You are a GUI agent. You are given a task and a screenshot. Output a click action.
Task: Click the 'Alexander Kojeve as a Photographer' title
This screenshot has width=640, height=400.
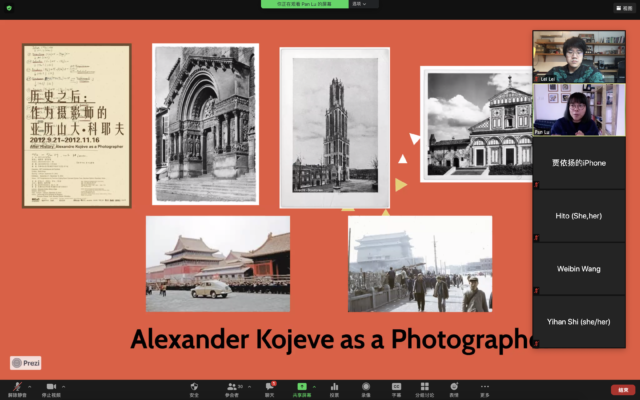pyautogui.click(x=332, y=339)
